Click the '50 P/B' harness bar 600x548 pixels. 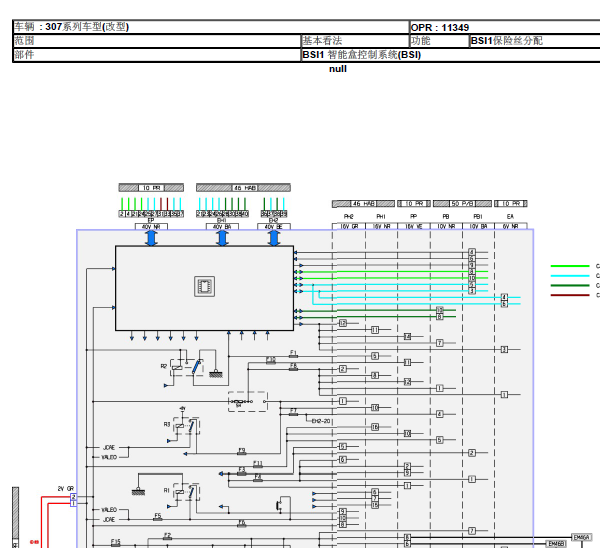462,204
